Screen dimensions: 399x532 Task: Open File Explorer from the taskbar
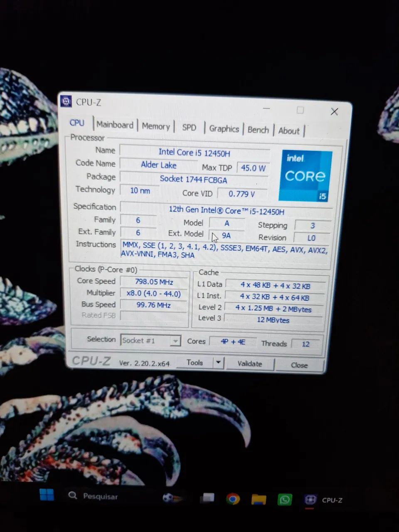[259, 499]
